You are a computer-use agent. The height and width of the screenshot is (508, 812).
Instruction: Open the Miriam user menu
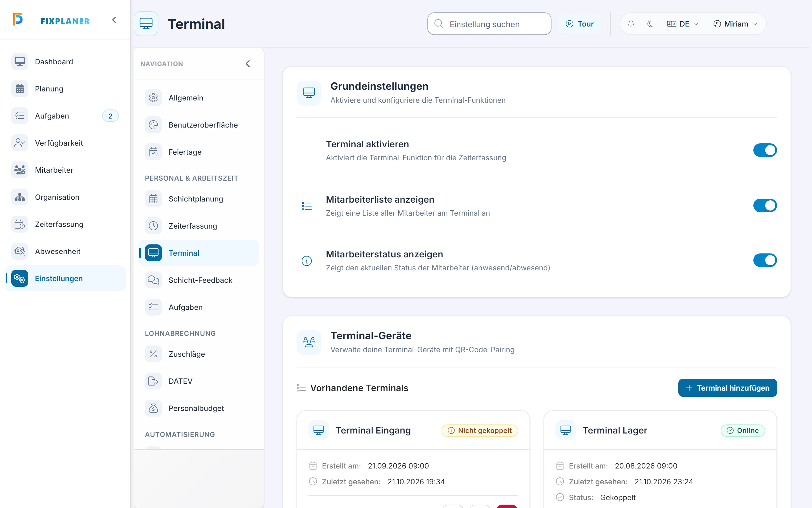736,24
